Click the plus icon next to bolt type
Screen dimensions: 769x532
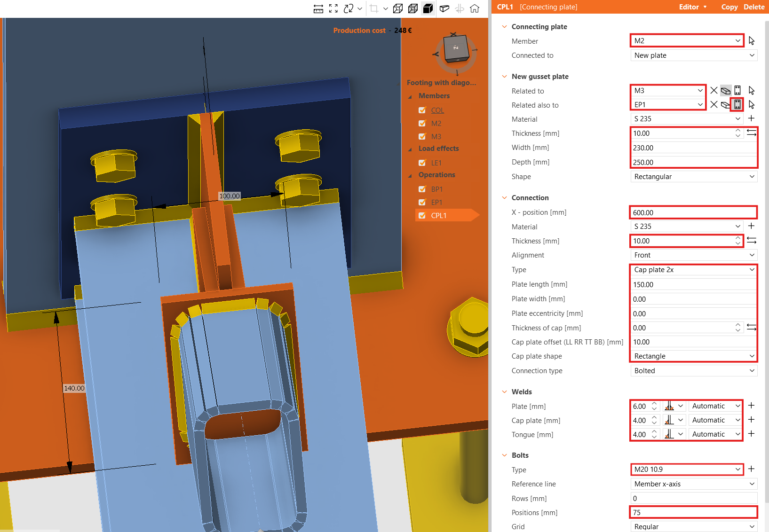[751, 469]
